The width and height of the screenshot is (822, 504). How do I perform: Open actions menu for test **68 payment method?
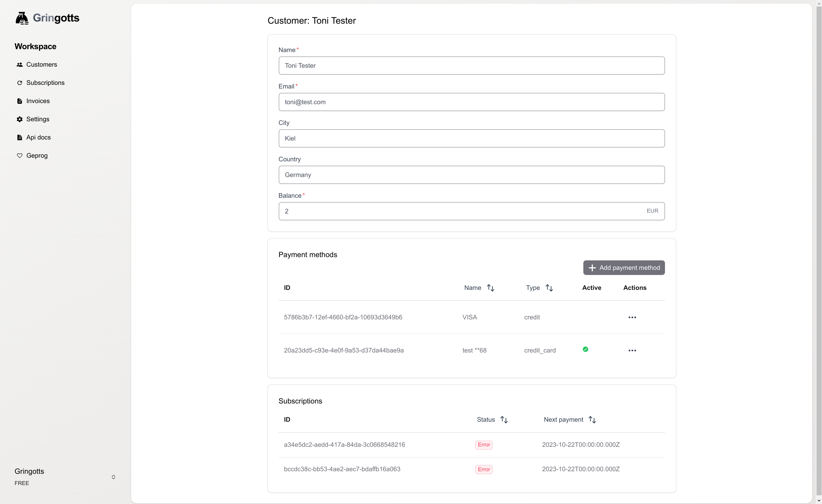coord(632,350)
